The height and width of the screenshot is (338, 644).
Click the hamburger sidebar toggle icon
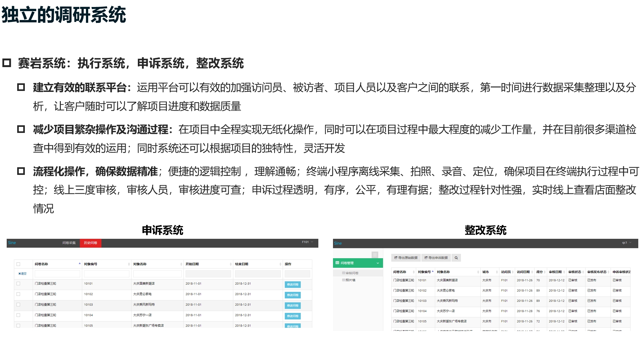tap(375, 255)
